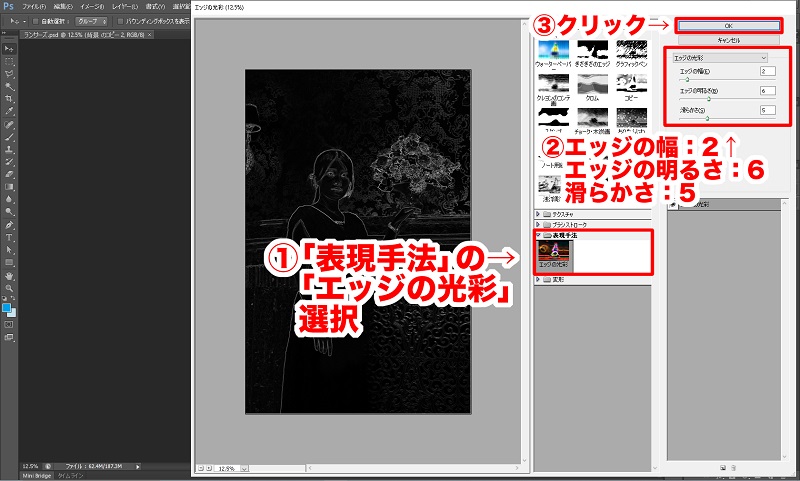The height and width of the screenshot is (481, 800).
Task: Adjust the 滑らかさ slider
Action: [707, 118]
